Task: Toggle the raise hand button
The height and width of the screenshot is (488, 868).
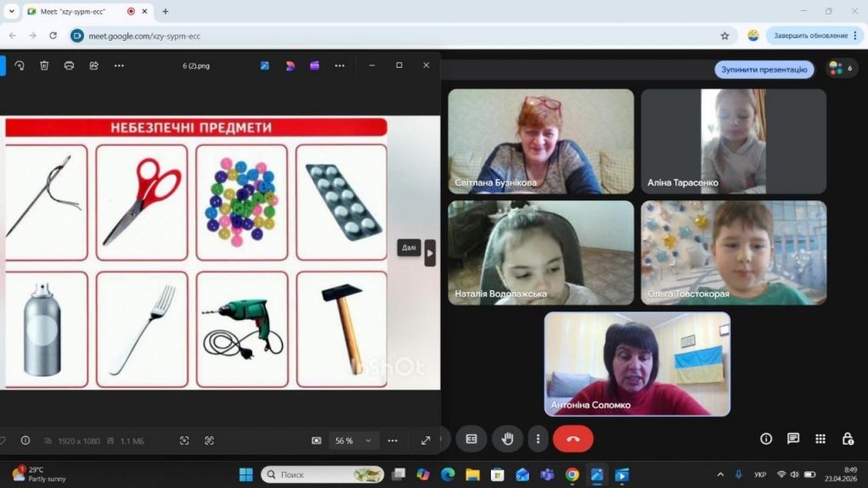Action: (506, 439)
